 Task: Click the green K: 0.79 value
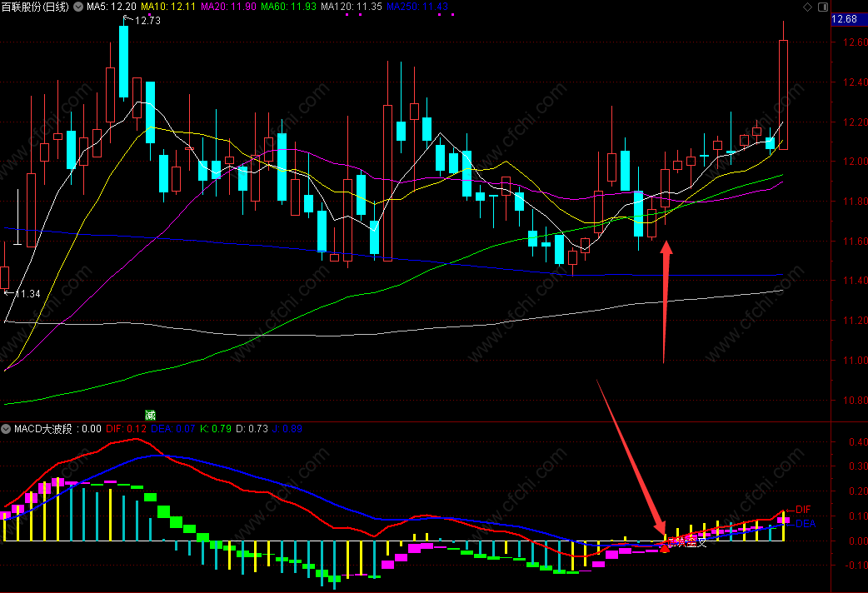click(216, 429)
